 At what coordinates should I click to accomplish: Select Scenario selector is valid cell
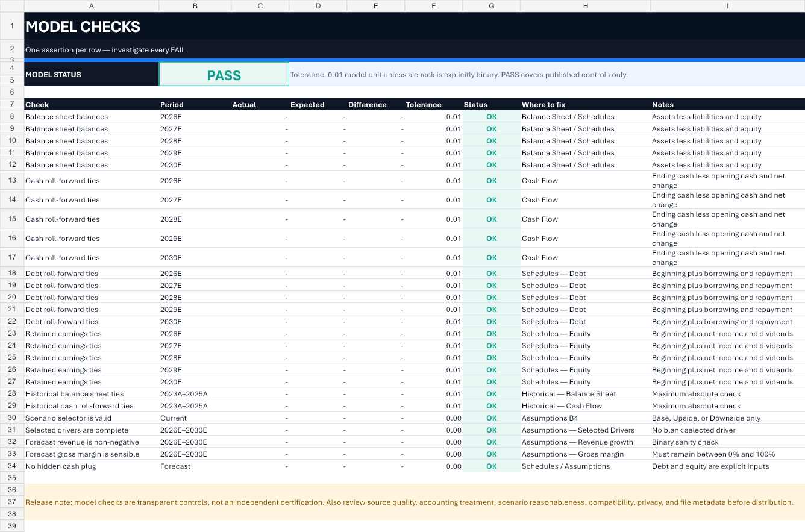click(x=92, y=418)
